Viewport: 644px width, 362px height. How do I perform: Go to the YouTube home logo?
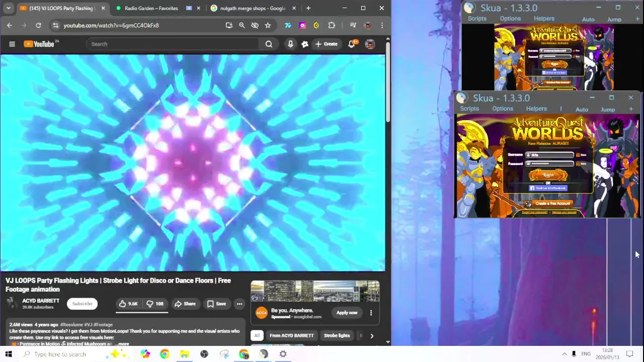(40, 44)
